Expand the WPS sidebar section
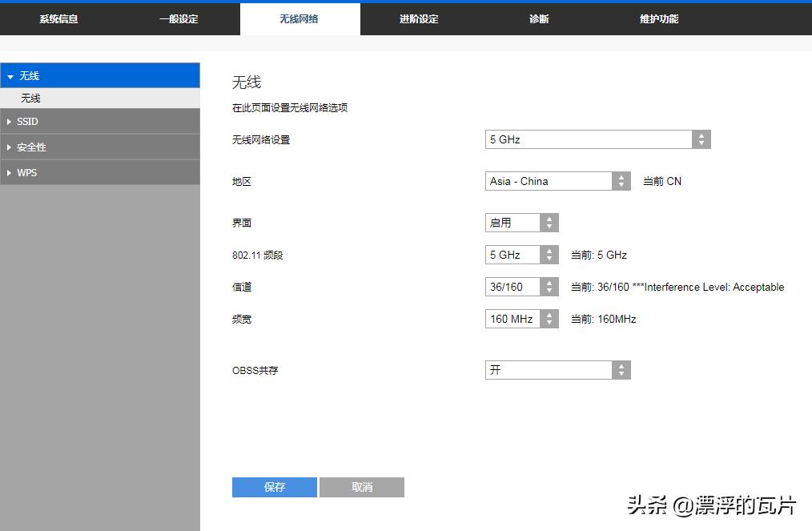This screenshot has height=531, width=812. point(100,172)
